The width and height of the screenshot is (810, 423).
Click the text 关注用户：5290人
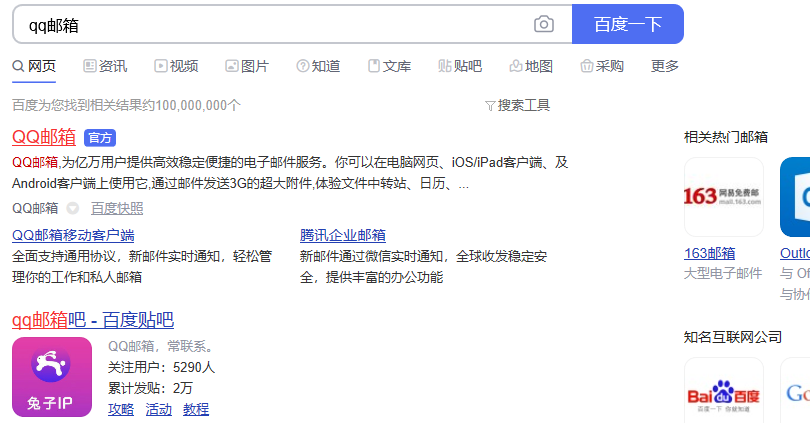click(161, 368)
